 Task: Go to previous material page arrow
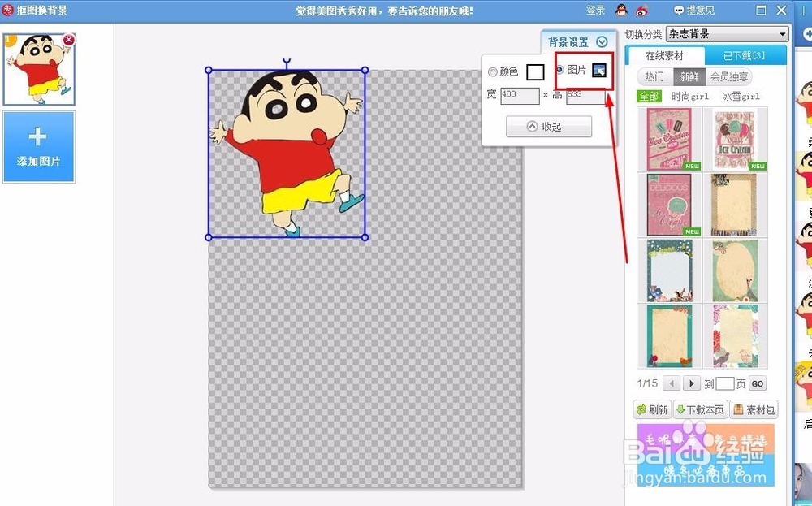(x=672, y=384)
